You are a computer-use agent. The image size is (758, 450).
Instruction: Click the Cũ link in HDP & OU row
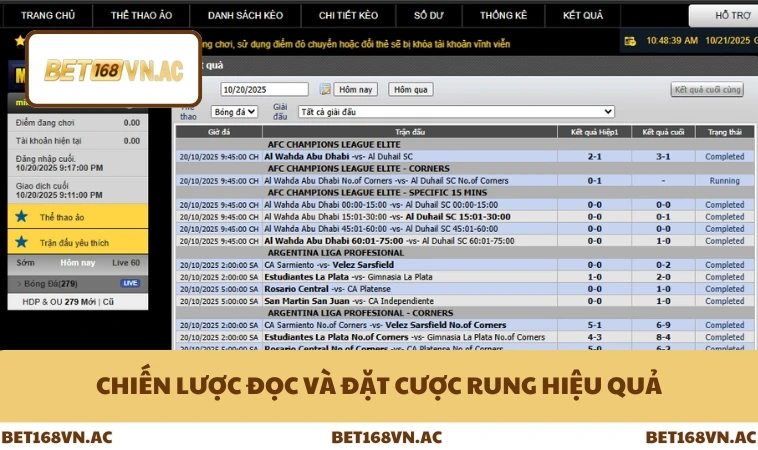(109, 301)
